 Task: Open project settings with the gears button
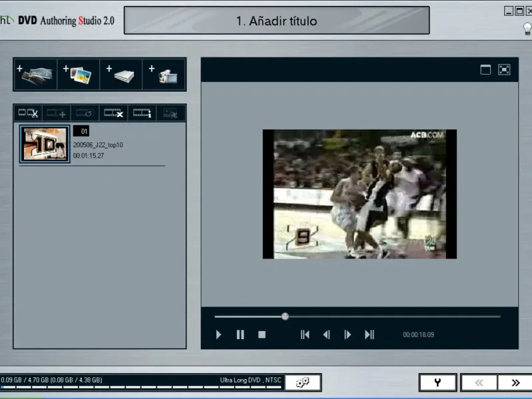click(303, 382)
